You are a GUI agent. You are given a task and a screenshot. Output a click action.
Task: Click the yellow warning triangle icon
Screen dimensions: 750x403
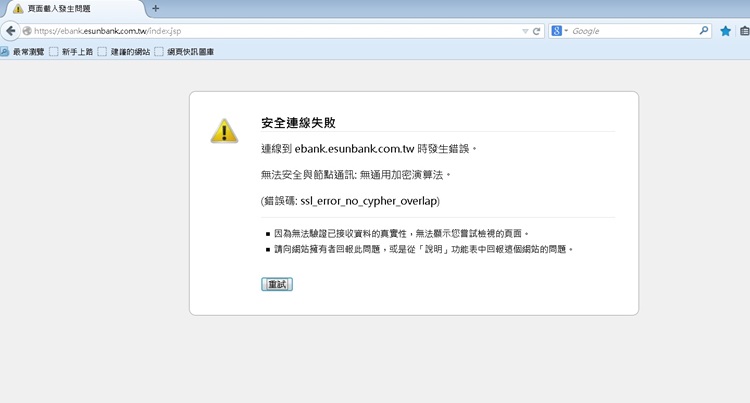click(223, 132)
